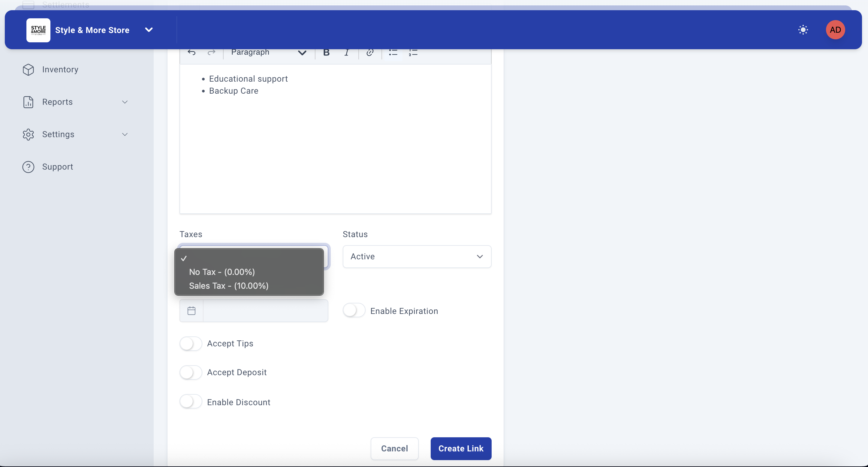Turn on the Enable Expiration switch
Viewport: 868px width, 467px height.
(354, 310)
